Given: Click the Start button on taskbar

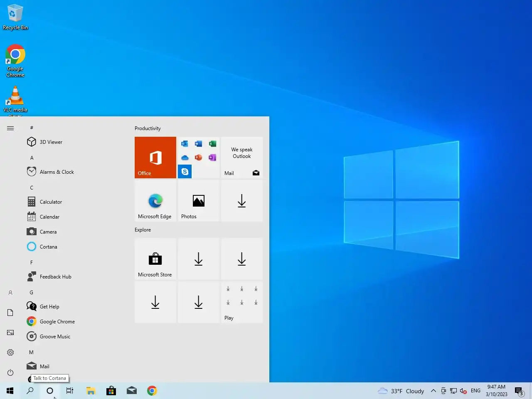Looking at the screenshot, I should (10, 391).
